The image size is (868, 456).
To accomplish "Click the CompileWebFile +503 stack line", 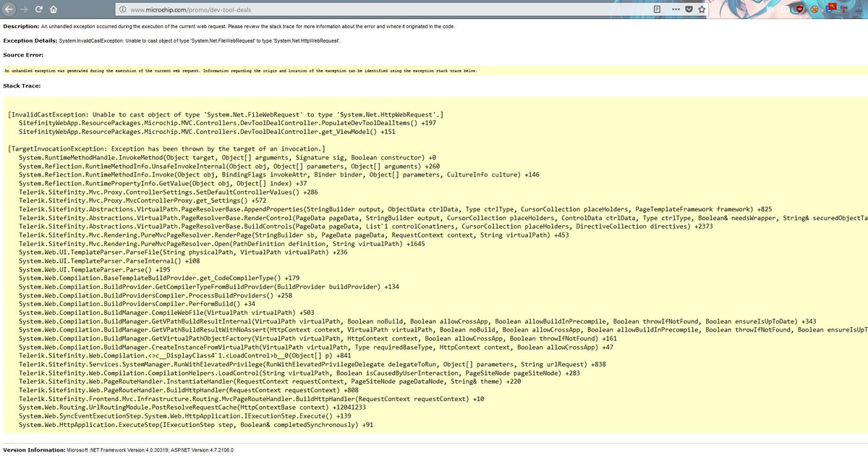I will [167, 313].
